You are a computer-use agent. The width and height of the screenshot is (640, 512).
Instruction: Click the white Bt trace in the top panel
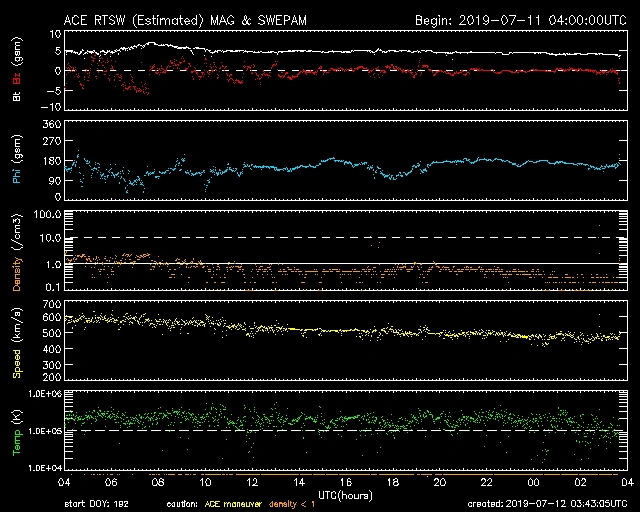pos(300,51)
